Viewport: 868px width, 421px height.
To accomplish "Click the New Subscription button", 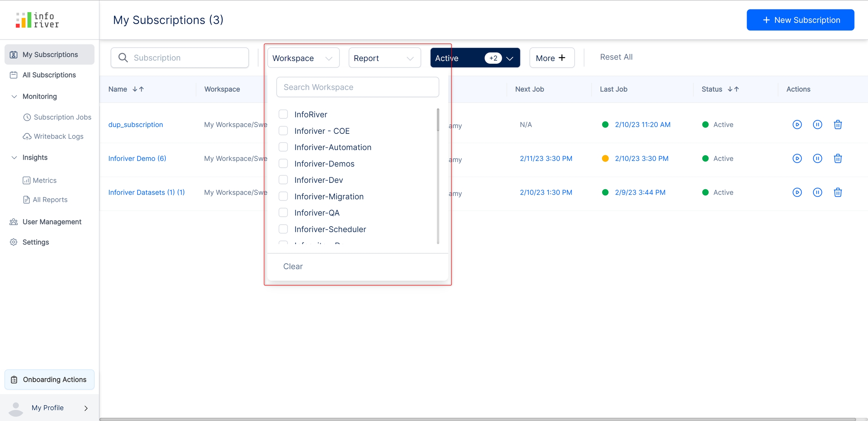I will (800, 20).
